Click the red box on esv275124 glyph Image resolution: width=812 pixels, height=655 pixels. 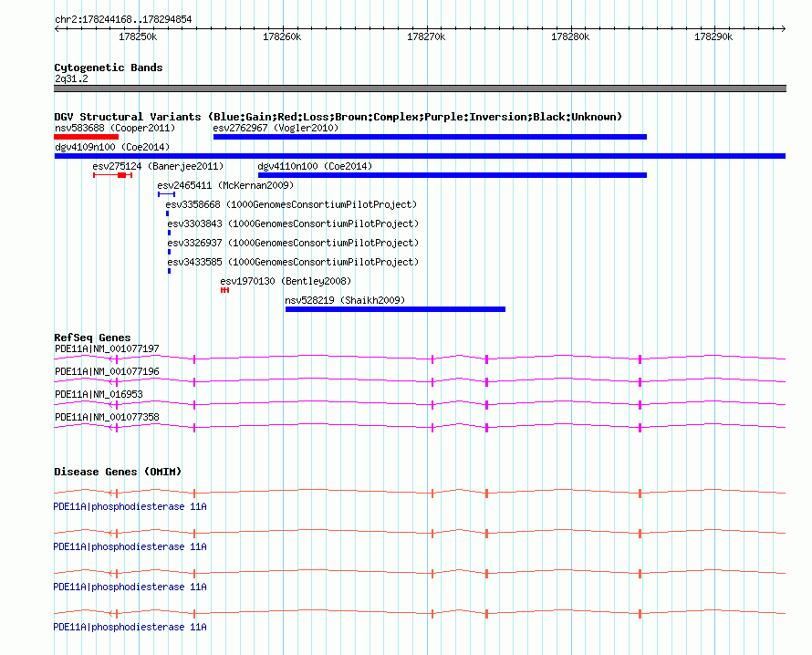tap(121, 175)
